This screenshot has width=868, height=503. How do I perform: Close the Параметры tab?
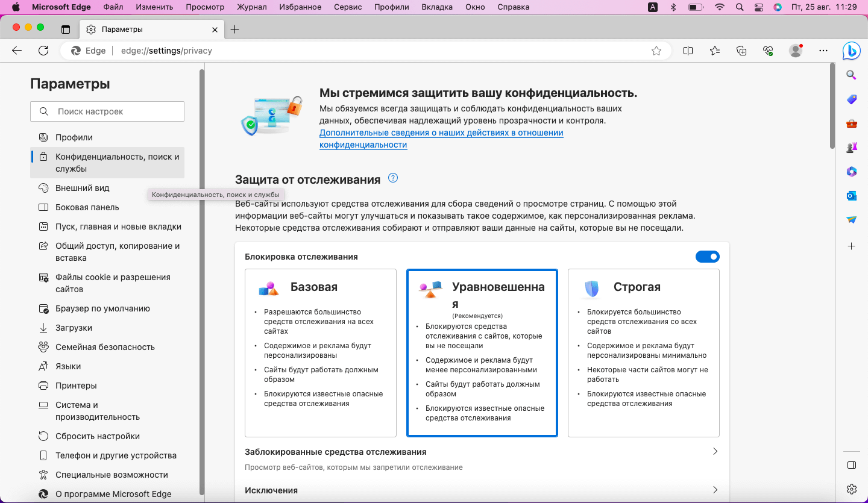(x=215, y=30)
